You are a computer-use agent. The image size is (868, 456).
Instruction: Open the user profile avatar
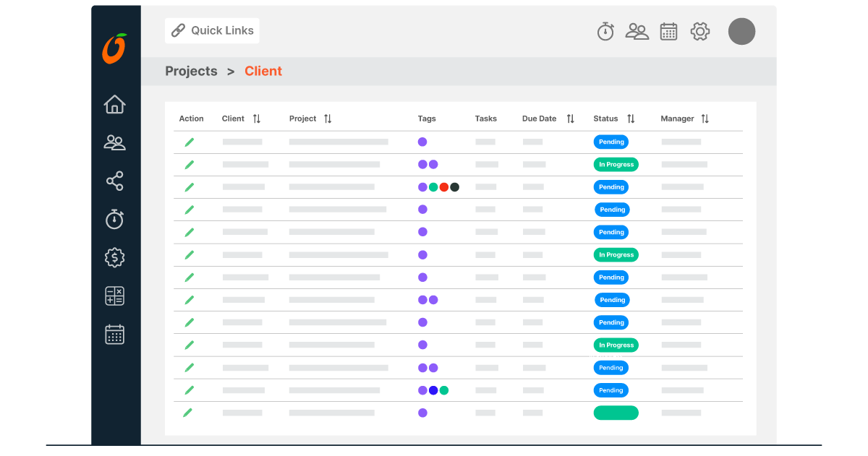pyautogui.click(x=741, y=31)
